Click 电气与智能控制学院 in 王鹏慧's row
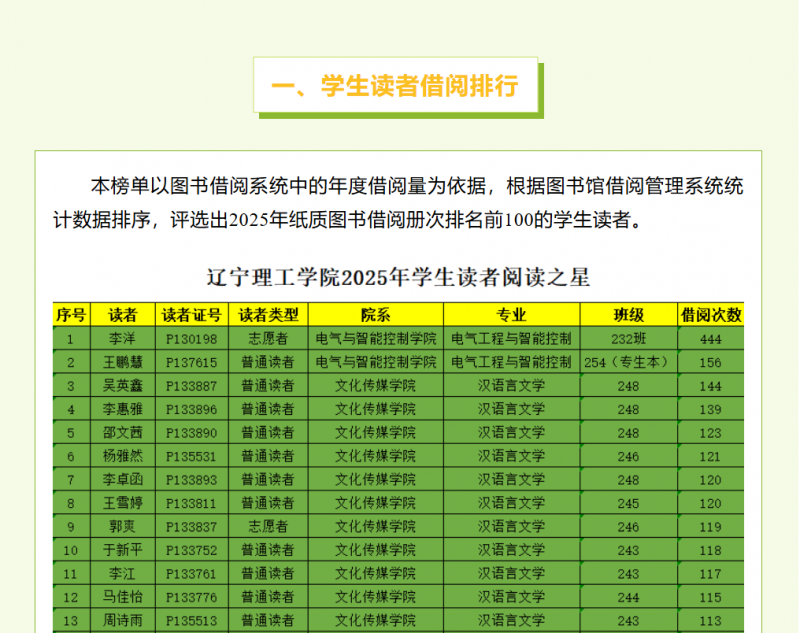800x633 pixels. (x=376, y=362)
